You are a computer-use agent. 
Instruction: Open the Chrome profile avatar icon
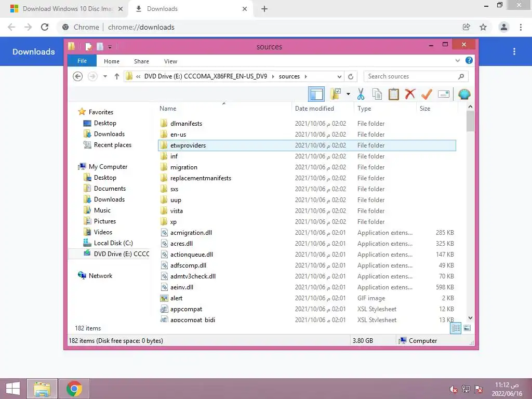pos(504,27)
